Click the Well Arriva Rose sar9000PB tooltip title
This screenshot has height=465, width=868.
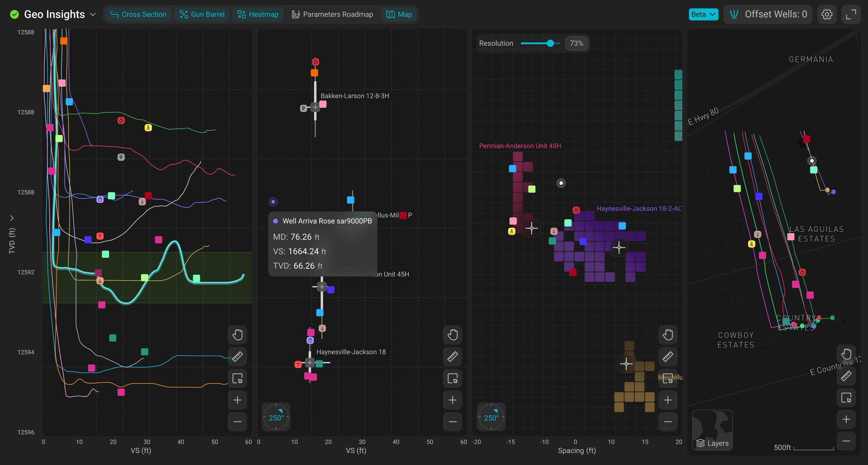[x=327, y=221]
